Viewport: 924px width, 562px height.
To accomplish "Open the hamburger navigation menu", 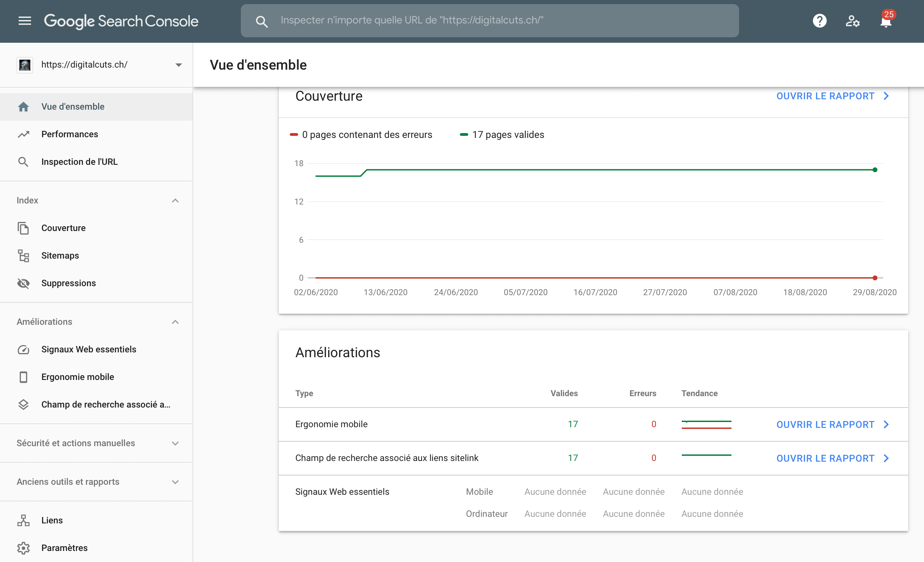I will [25, 21].
